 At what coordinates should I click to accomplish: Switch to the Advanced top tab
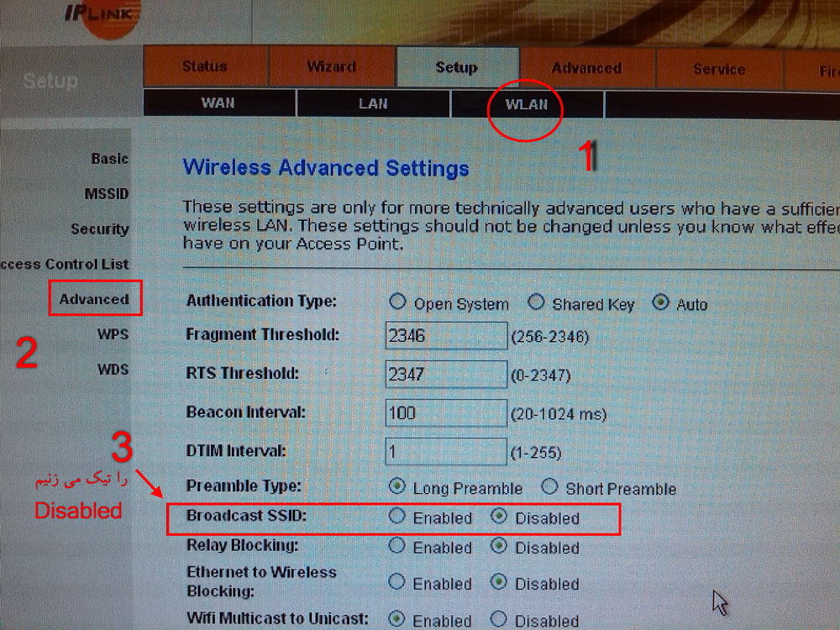pyautogui.click(x=586, y=68)
